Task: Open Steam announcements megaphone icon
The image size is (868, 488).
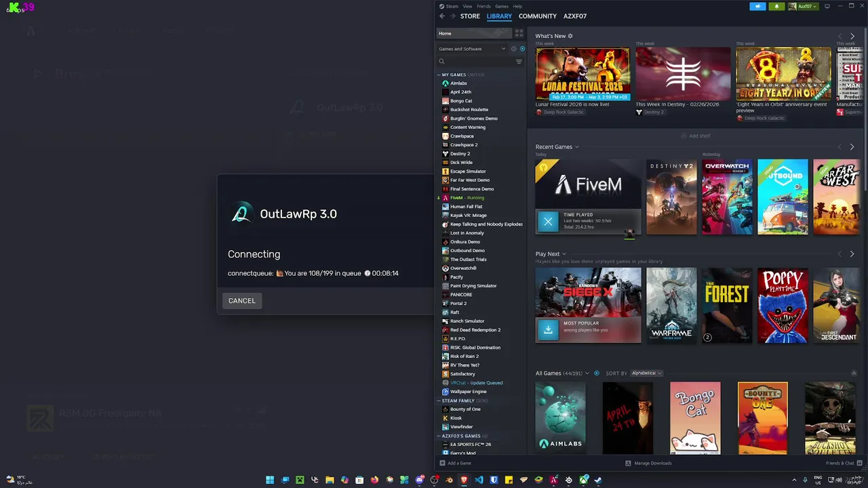Action: coord(758,6)
